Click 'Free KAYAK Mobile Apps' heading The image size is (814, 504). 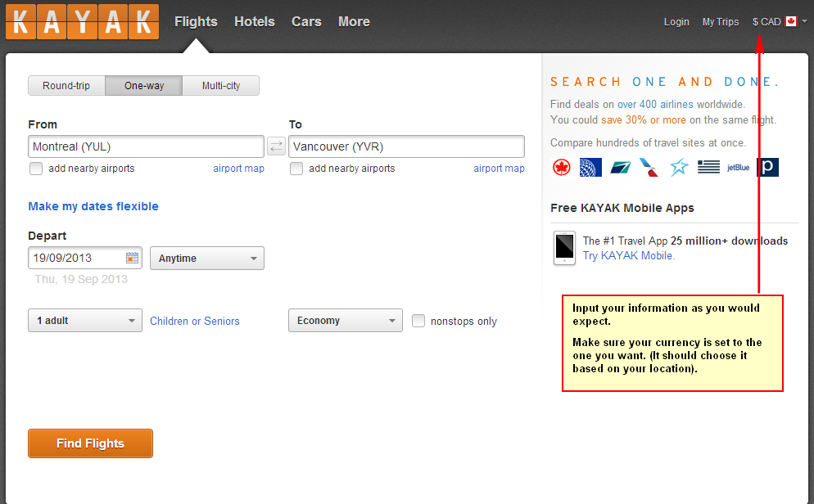coord(622,208)
